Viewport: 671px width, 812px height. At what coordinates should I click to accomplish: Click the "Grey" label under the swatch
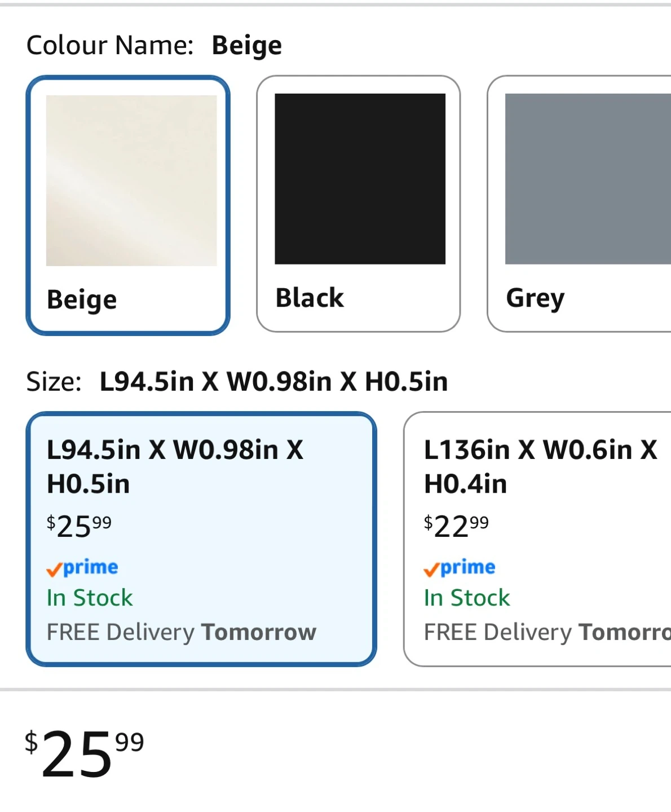point(535,298)
